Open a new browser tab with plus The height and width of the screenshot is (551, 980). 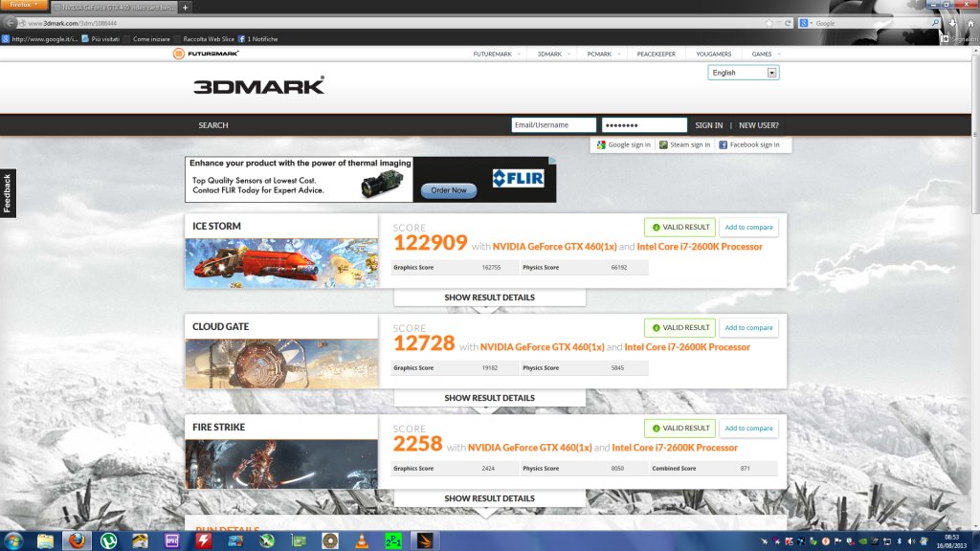pos(185,8)
